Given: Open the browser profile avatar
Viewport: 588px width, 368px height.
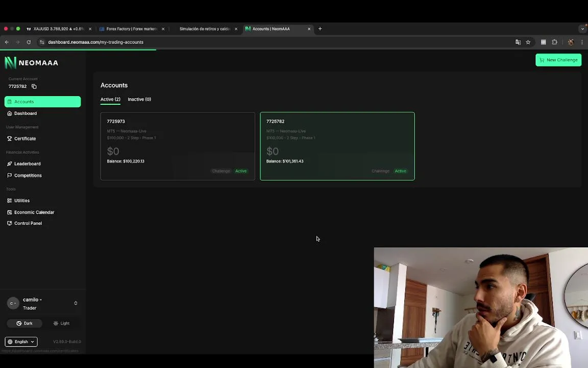Looking at the screenshot, I should (x=570, y=42).
